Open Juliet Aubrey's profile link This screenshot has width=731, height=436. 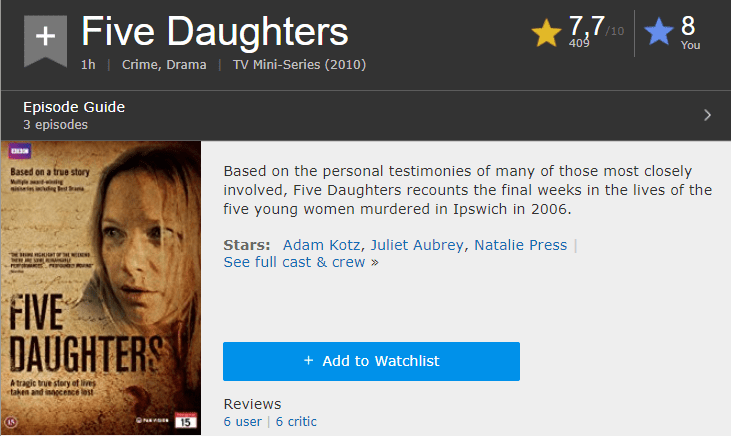[x=418, y=245]
